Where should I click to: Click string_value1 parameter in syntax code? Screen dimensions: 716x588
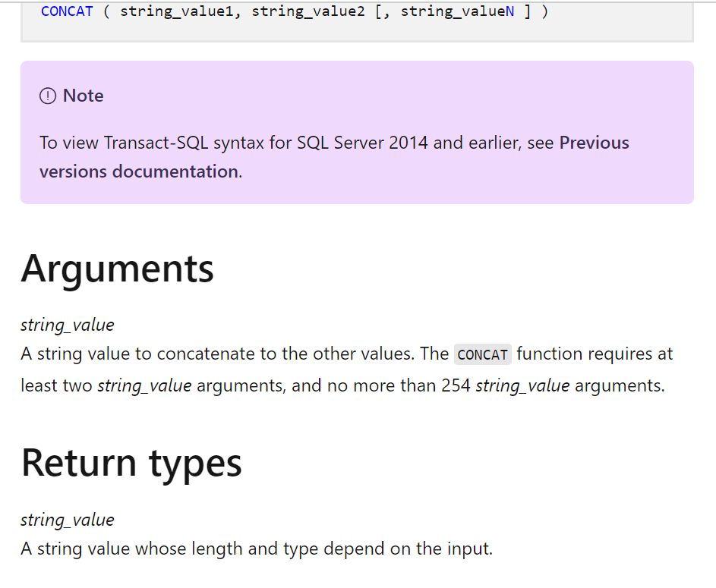click(177, 11)
